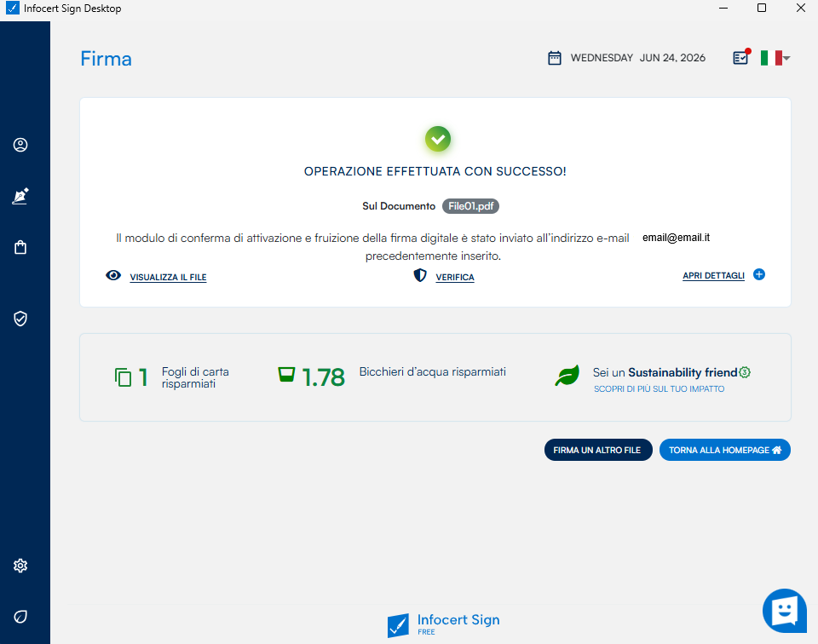Click the Infocert Sign footer logo

point(443,624)
